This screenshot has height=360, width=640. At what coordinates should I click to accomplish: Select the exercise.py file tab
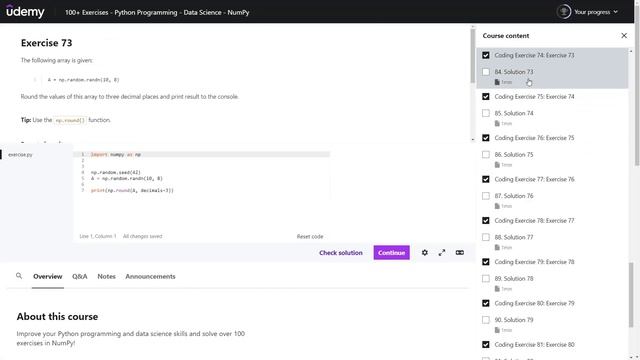pos(20,155)
